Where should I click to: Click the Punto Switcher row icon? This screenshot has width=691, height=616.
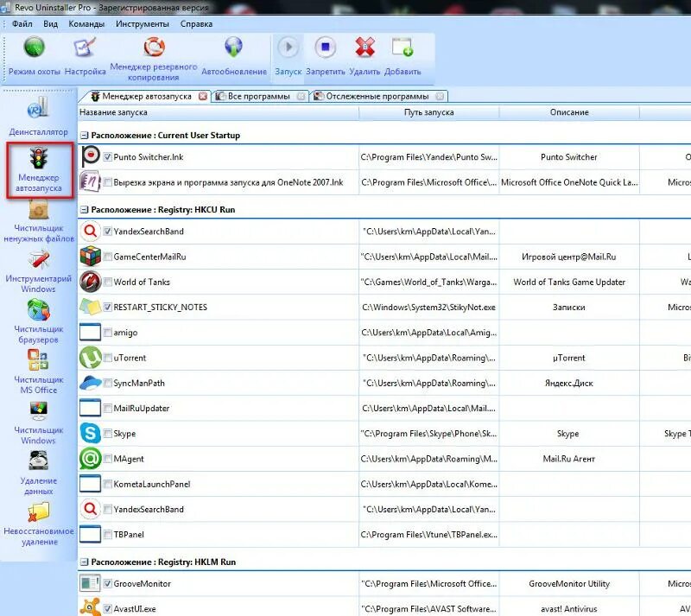[91, 156]
